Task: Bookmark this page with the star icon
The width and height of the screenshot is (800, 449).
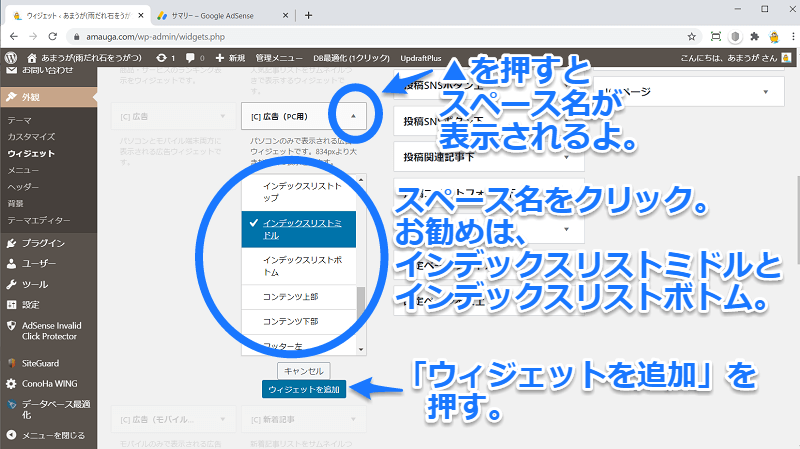Action: tap(692, 36)
